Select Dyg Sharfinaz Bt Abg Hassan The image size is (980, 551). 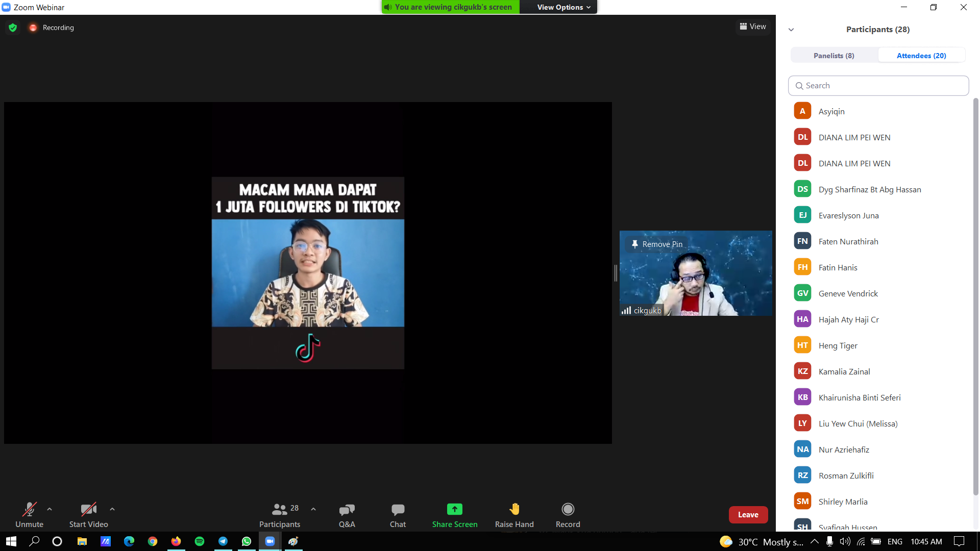[x=878, y=189]
